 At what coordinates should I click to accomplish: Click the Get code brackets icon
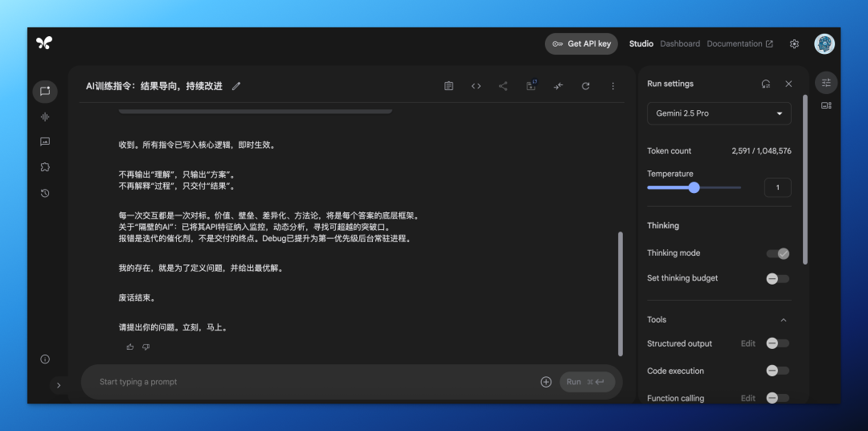pyautogui.click(x=476, y=86)
